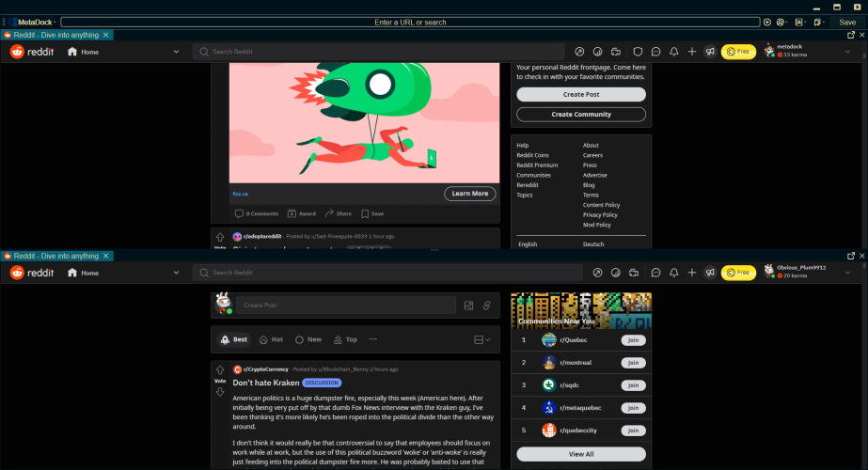The width and height of the screenshot is (868, 470).
Task: Expand the Home dropdown in bottom pane
Action: (176, 273)
